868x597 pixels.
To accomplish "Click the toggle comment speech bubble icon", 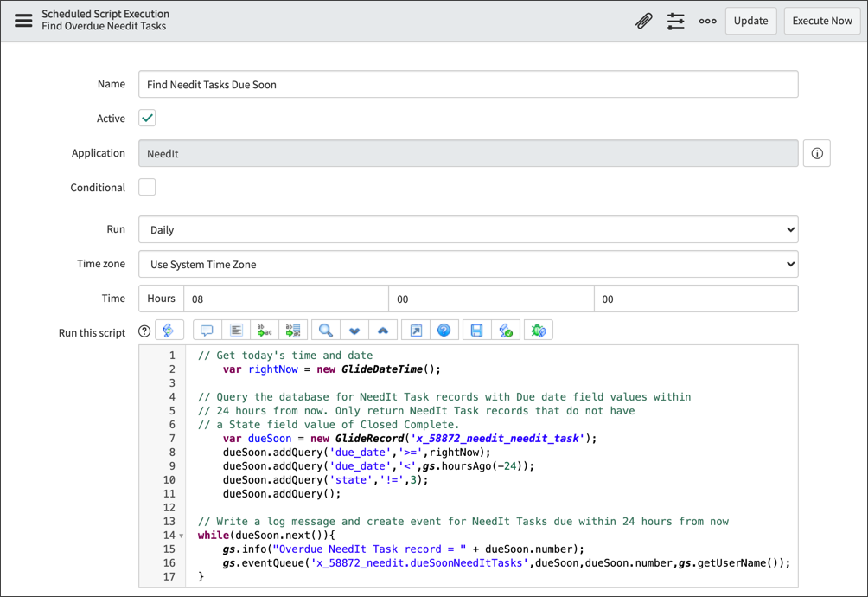I will [207, 331].
